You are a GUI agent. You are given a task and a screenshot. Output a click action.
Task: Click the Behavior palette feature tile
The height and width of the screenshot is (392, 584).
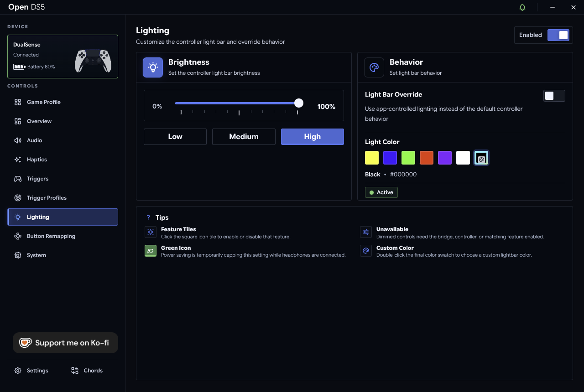tap(374, 67)
